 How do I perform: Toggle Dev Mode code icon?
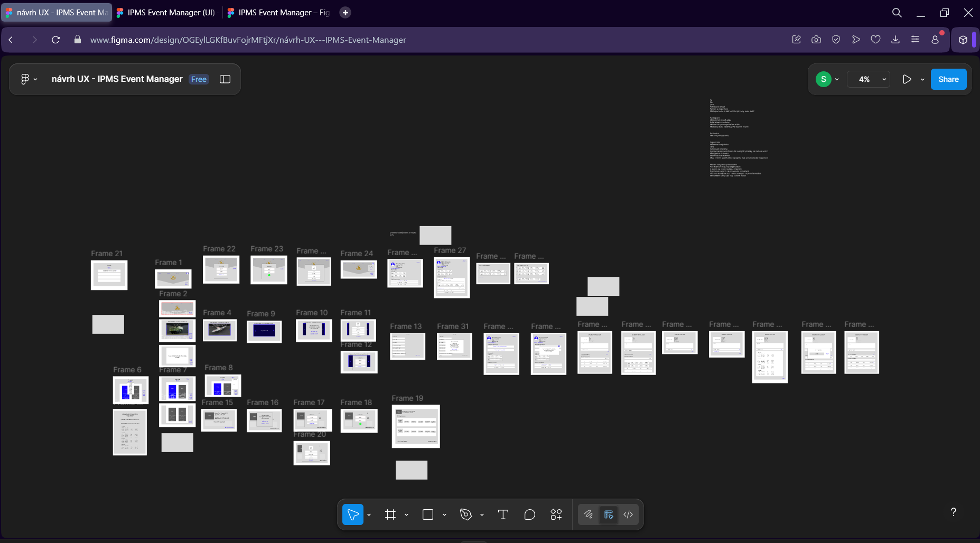pos(628,514)
